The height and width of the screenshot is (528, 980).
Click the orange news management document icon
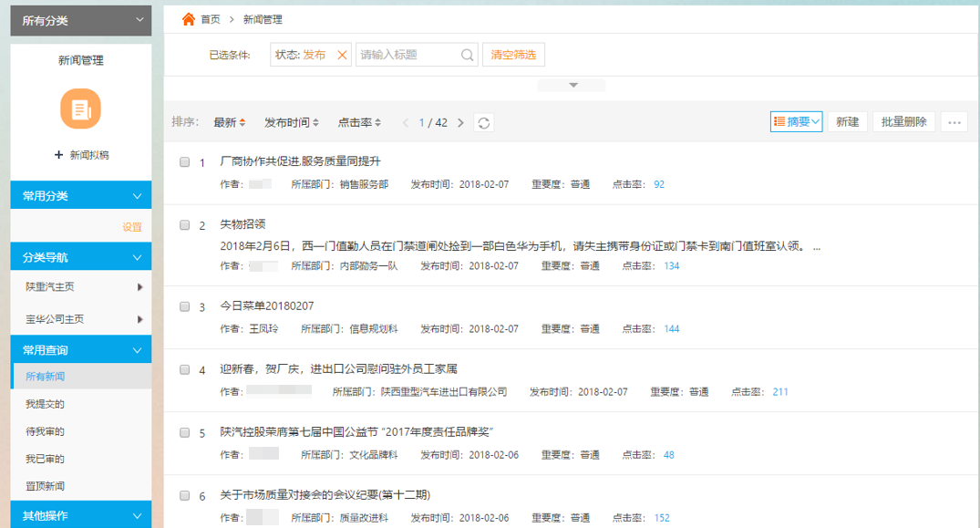click(80, 109)
